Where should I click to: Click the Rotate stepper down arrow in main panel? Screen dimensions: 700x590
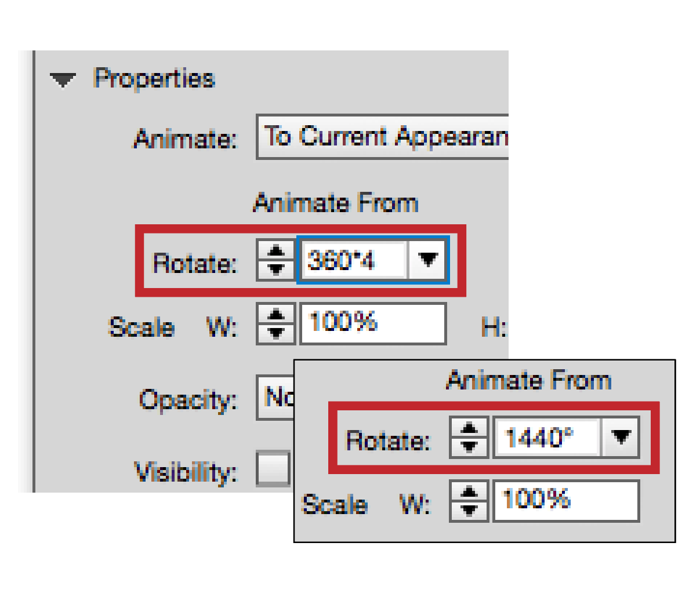point(276,268)
